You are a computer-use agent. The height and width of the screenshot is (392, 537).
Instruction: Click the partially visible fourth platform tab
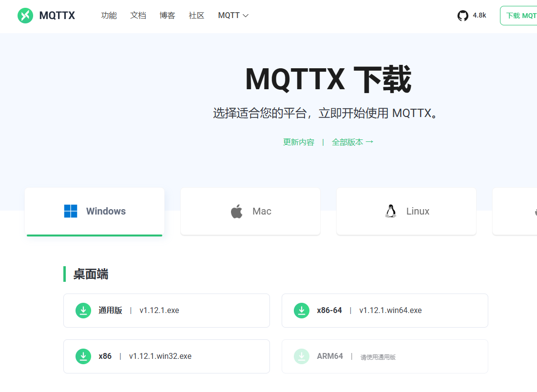(x=515, y=212)
